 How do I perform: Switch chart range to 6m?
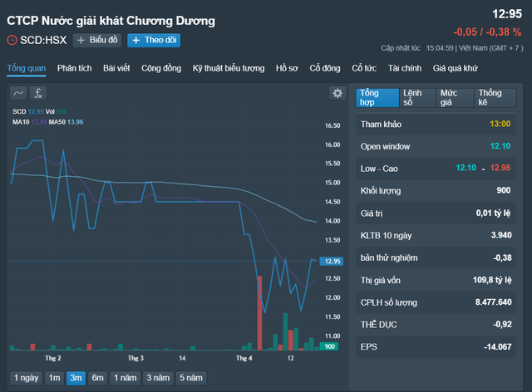[x=98, y=378]
